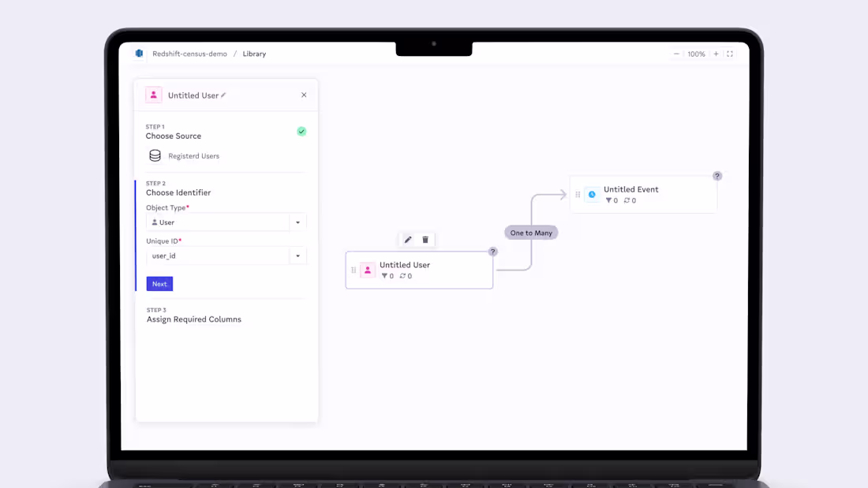Click the database icon for Registerd Users
The height and width of the screenshot is (488, 868).
tap(155, 156)
